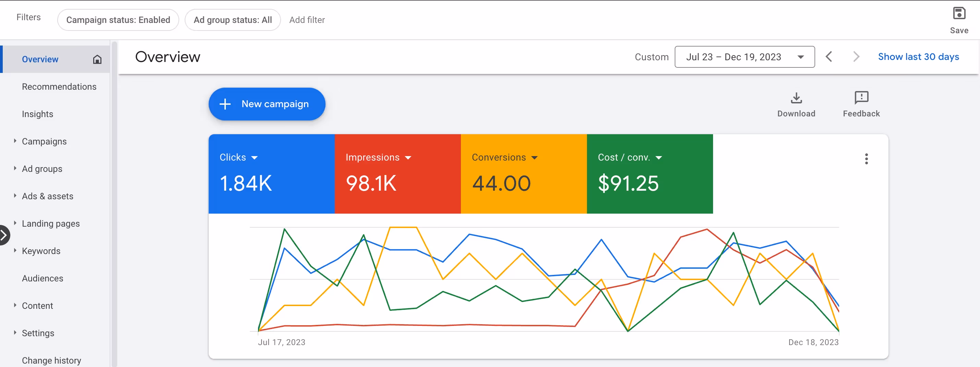Open the Clicks metric dropdown
This screenshot has width=980, height=367.
(x=255, y=158)
